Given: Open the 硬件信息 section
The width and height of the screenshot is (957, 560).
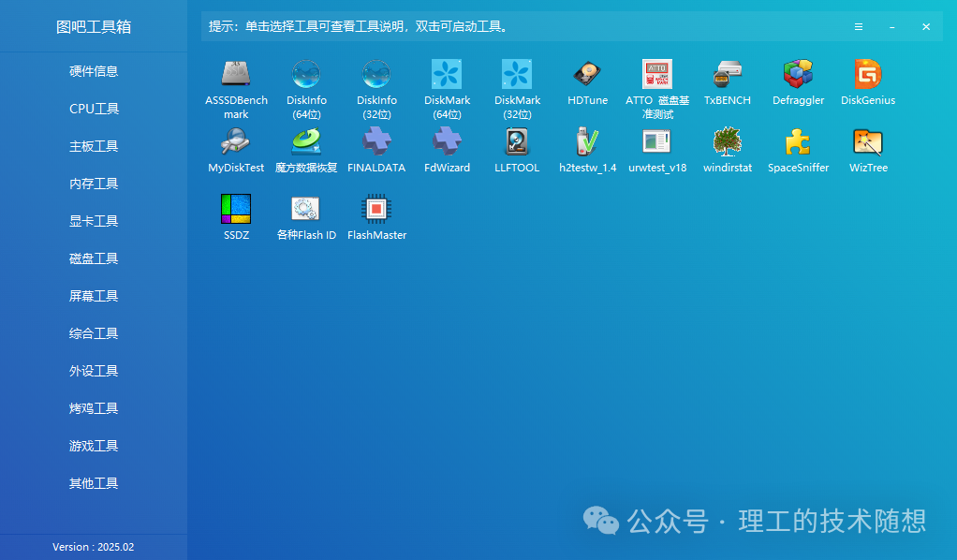Looking at the screenshot, I should [94, 70].
